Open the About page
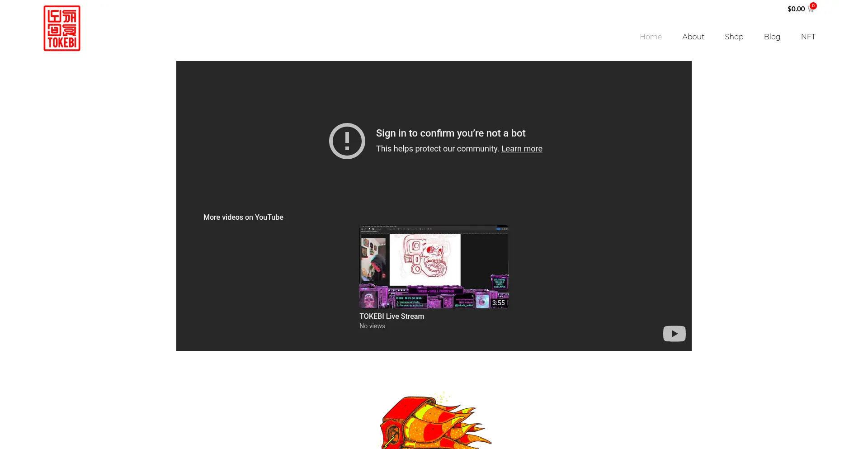Viewport: 868px width, 449px height. 693,37
